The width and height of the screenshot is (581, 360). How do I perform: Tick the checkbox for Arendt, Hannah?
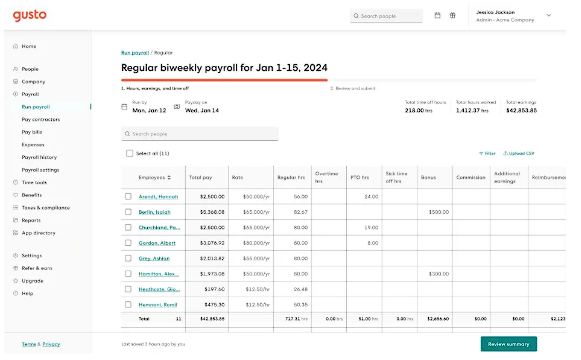[128, 197]
